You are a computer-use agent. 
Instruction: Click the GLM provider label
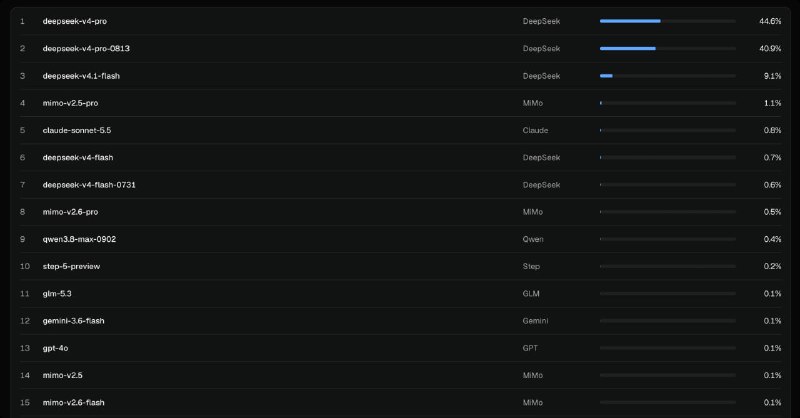tap(531, 293)
